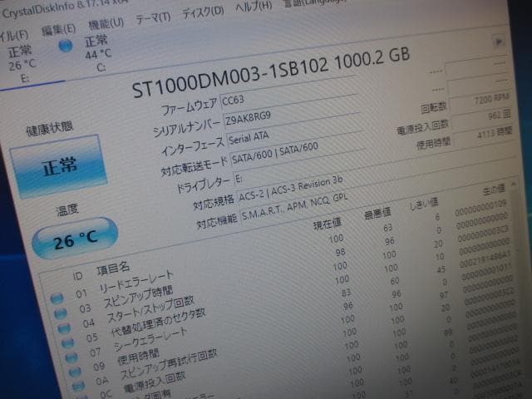
Task: Click status icon of 0A スピンアップ再試行回数 row
Action: (78, 386)
